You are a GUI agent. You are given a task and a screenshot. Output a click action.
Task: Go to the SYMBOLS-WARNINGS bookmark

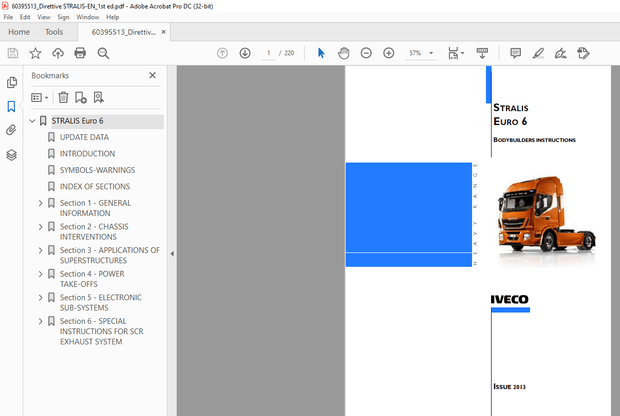pyautogui.click(x=97, y=170)
